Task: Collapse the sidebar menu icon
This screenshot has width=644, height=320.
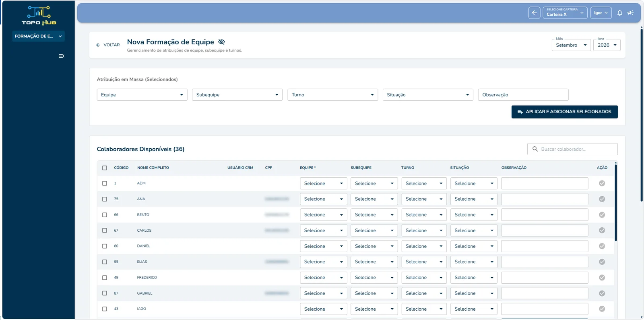Action: coord(62,56)
